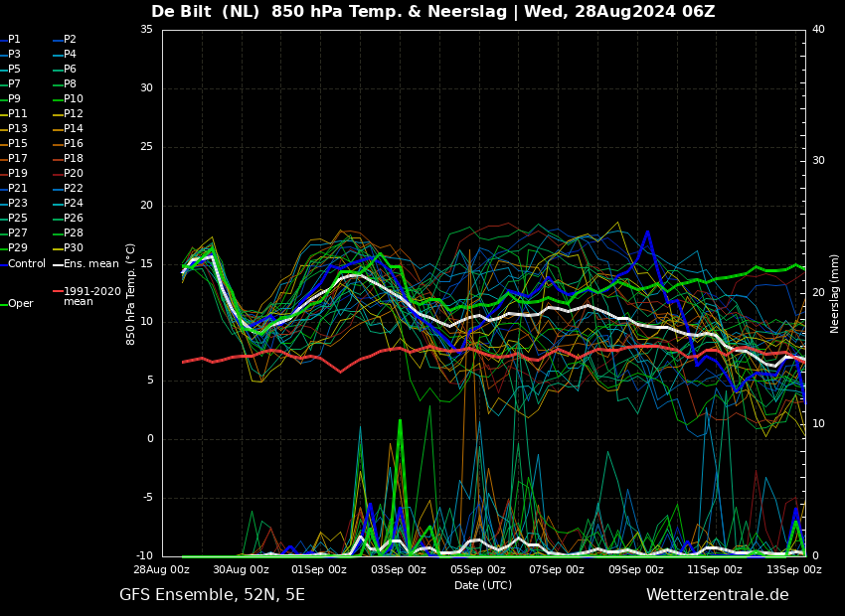Click the GFS Ensemble, 52N, 5E caption
Viewport: 845px width, 616px height.
212,595
